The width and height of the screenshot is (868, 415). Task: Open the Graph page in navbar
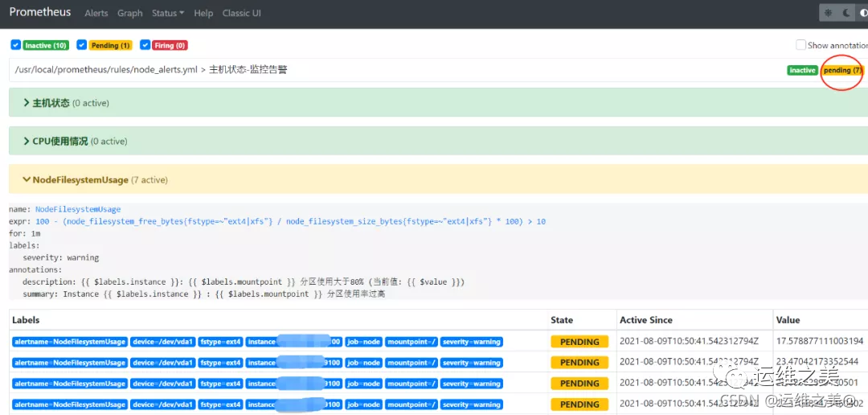pyautogui.click(x=129, y=14)
